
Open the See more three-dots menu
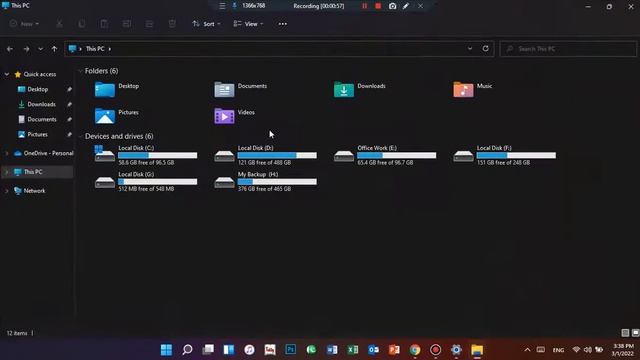coord(282,24)
